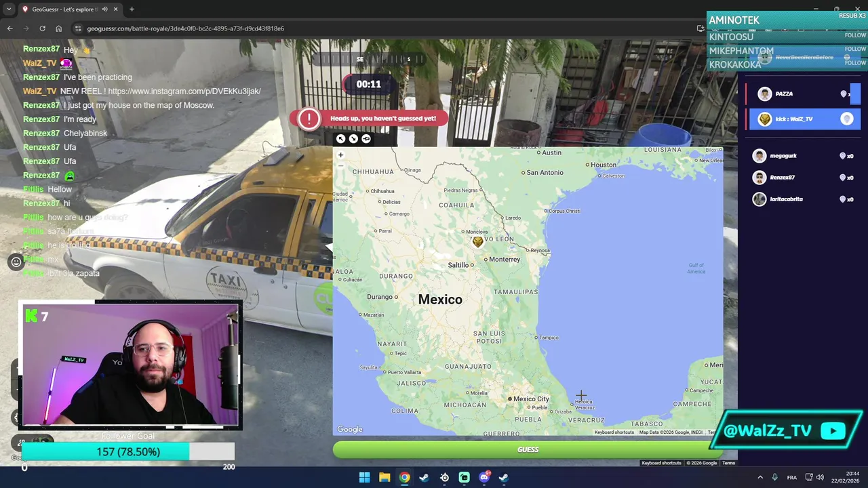Mute the GeoGuessr tab audio
The height and width of the screenshot is (488, 868).
click(104, 9)
